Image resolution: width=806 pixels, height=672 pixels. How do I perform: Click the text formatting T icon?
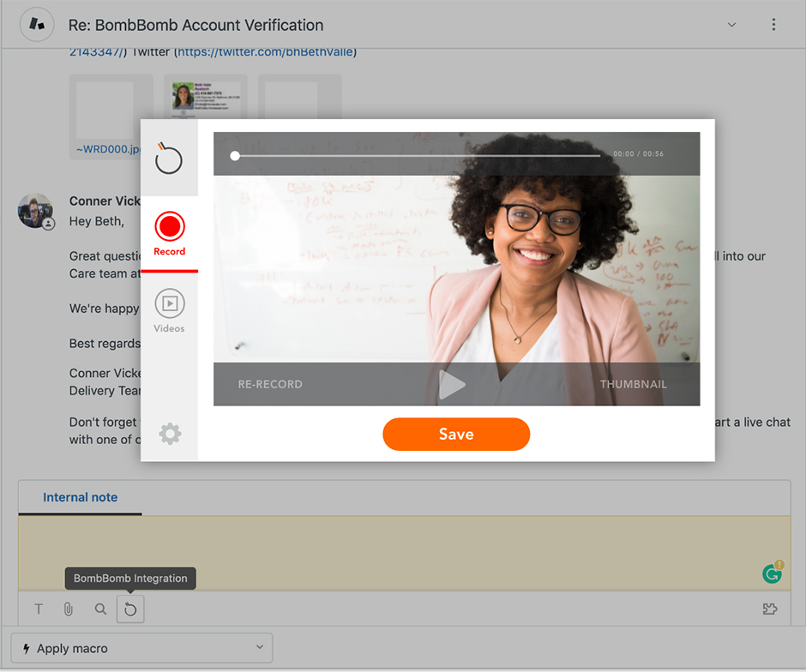tap(39, 609)
